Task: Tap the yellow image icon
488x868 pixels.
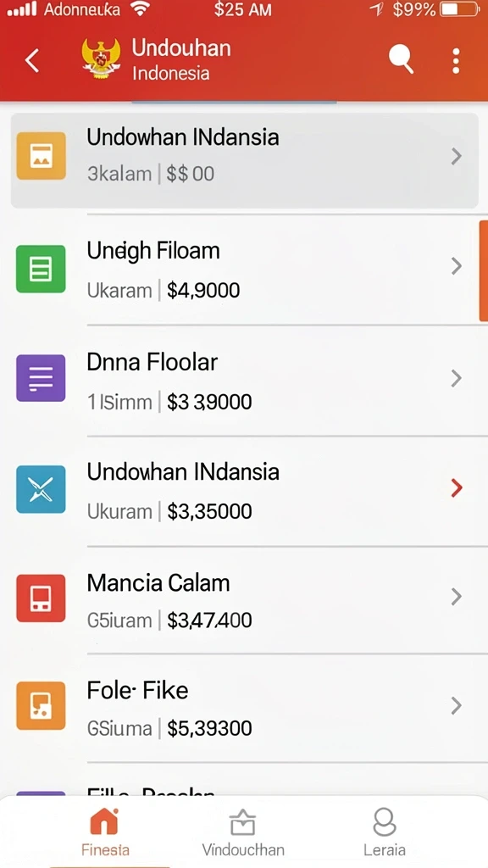Action: coord(41,156)
